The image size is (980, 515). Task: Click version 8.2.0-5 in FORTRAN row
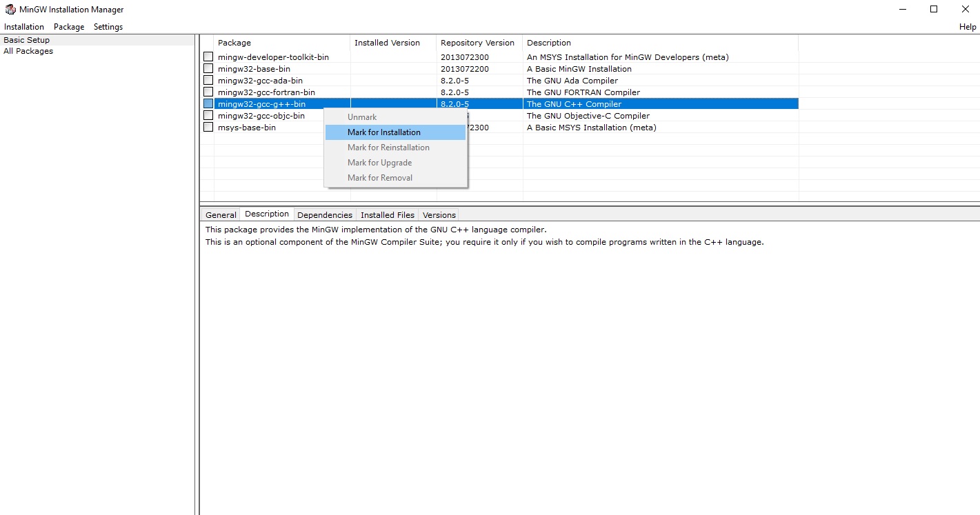point(454,92)
